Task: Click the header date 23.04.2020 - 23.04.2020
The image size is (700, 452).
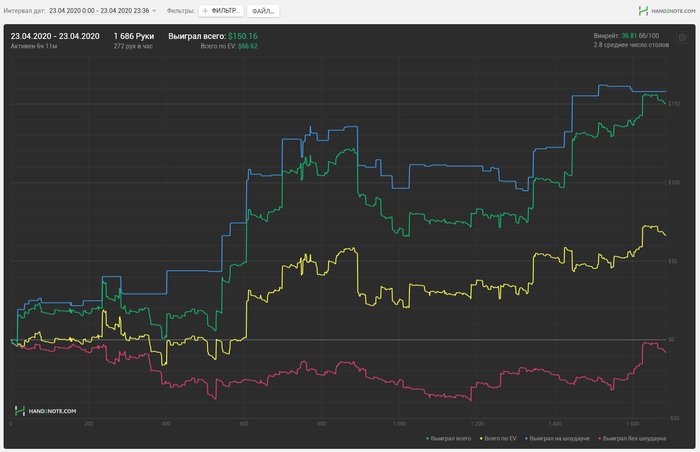Action: tap(55, 36)
